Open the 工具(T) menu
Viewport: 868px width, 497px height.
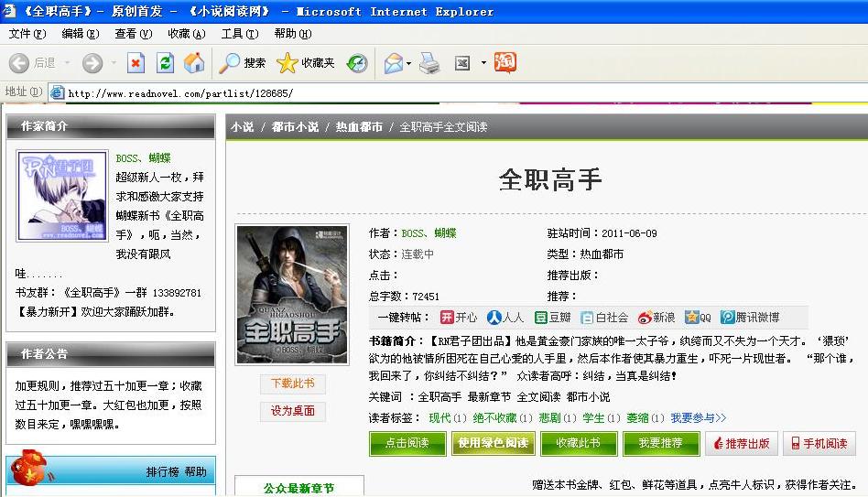(x=240, y=34)
